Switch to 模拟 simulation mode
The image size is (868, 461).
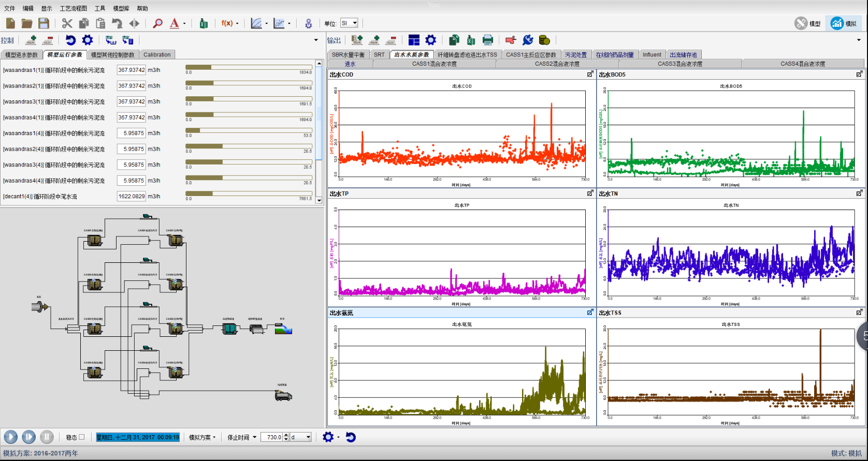pos(844,23)
